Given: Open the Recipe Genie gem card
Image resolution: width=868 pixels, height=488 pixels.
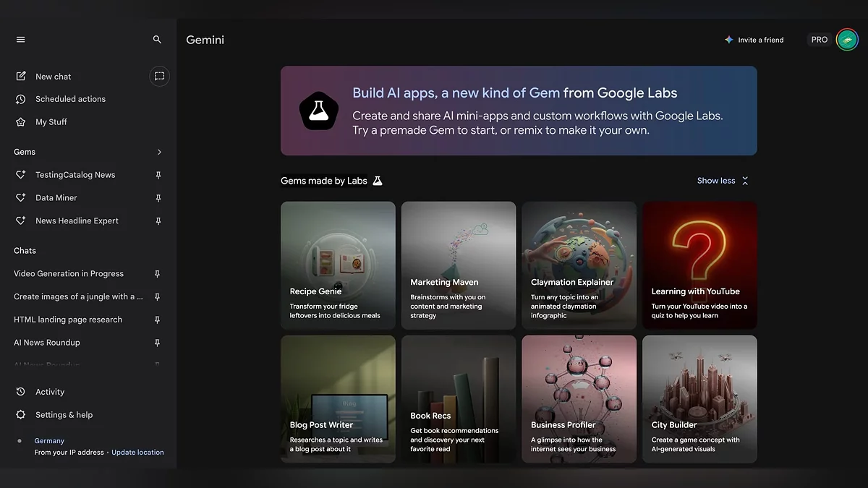Looking at the screenshot, I should 338,265.
